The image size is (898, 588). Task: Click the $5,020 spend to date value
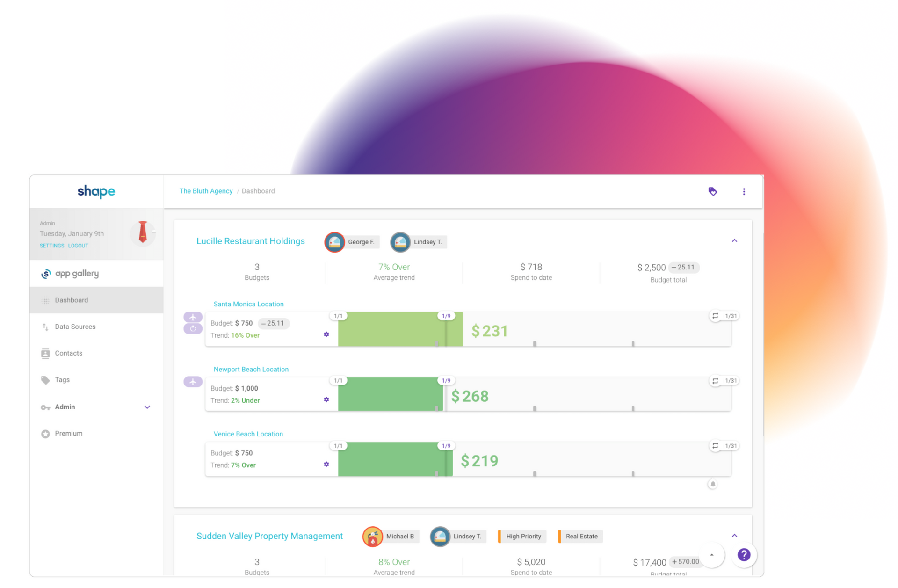pos(531,562)
